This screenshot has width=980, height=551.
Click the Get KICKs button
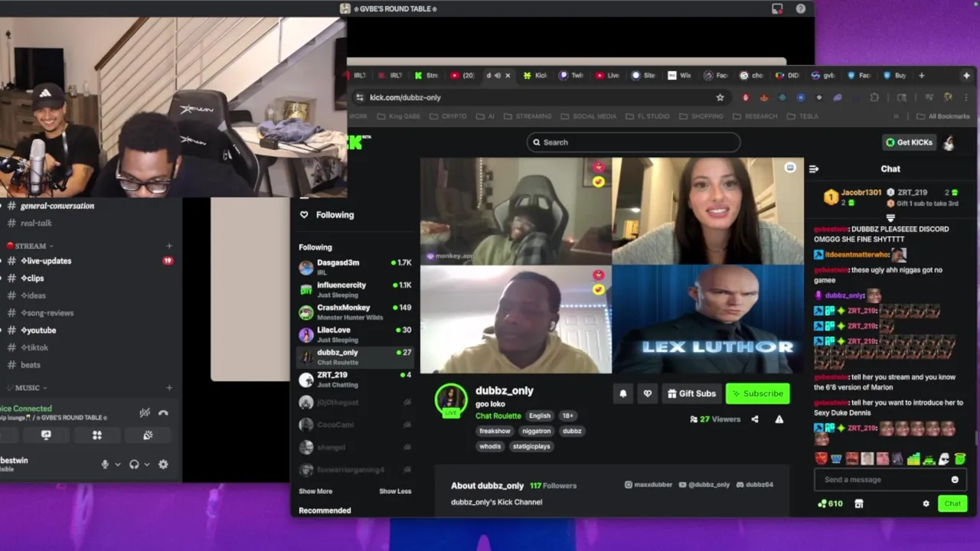pos(909,142)
